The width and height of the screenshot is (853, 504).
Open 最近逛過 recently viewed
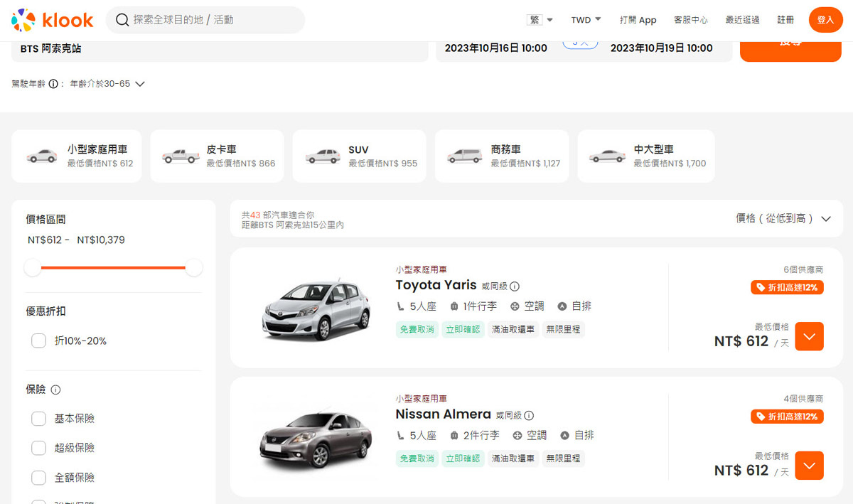click(743, 20)
